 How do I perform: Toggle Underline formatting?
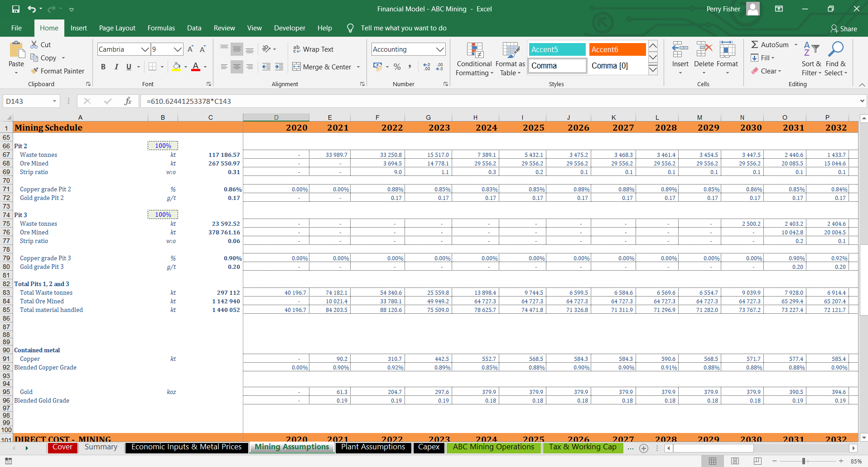click(129, 67)
